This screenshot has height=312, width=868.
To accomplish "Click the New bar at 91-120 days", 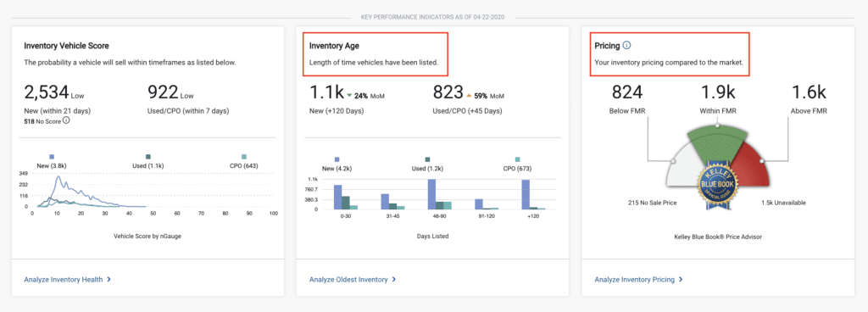I will click(x=479, y=204).
